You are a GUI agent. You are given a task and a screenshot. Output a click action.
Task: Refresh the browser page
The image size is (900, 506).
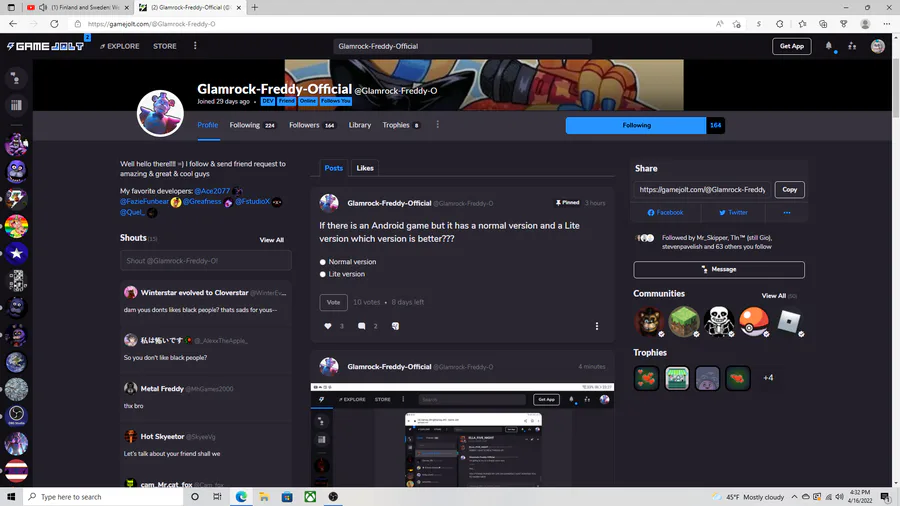[x=55, y=24]
